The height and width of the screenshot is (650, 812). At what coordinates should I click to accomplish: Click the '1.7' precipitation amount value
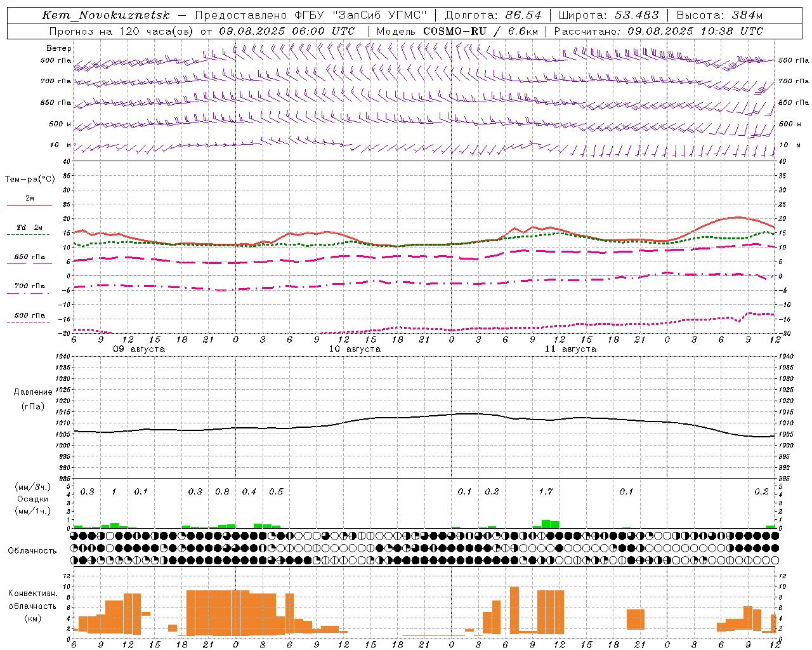click(546, 492)
